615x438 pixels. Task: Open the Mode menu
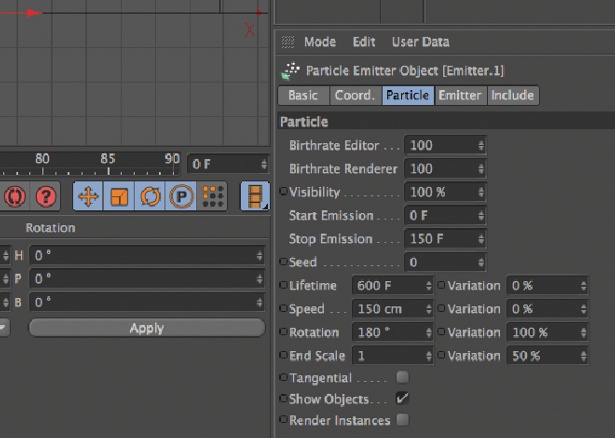point(320,42)
